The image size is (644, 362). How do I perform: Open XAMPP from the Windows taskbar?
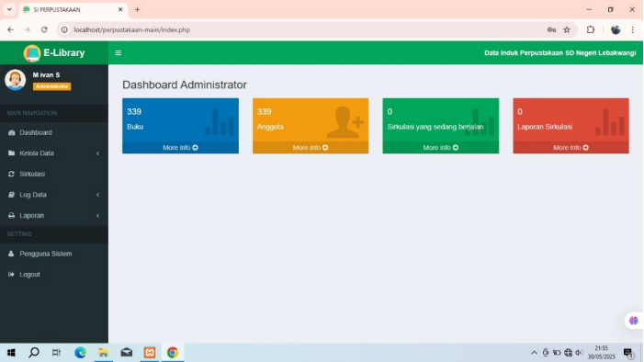tap(150, 353)
